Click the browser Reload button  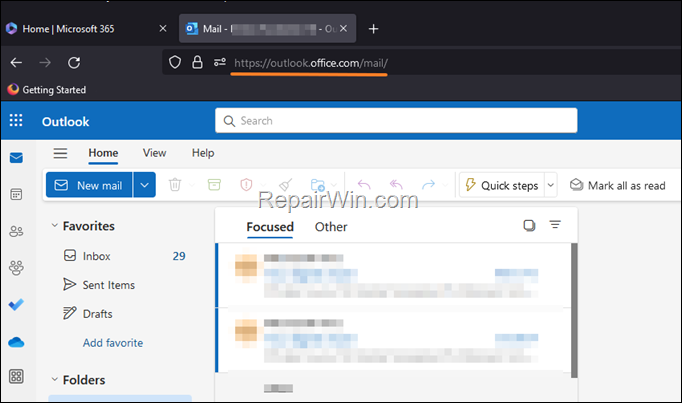[74, 63]
